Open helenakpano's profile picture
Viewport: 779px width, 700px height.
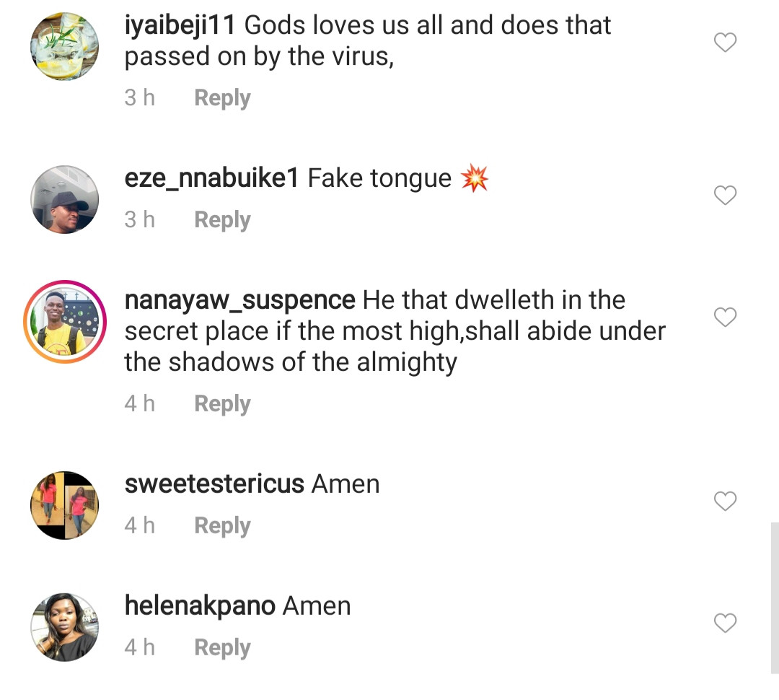(x=64, y=626)
